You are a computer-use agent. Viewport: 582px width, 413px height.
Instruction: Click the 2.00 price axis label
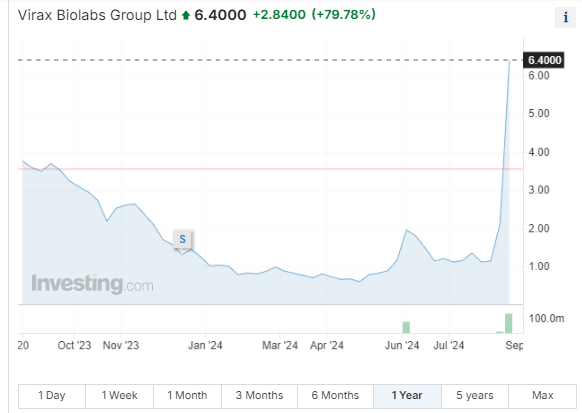(539, 229)
